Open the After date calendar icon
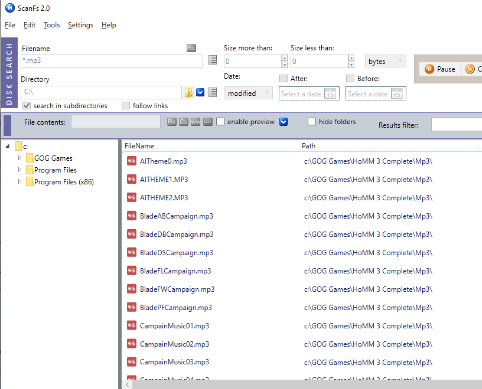The width and height of the screenshot is (482, 389). 330,94
